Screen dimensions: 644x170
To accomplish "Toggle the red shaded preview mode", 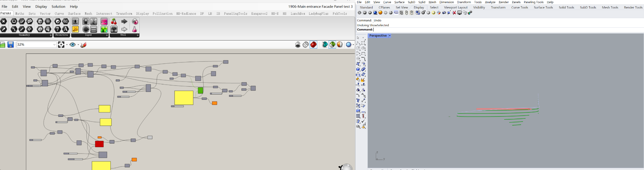I will [314, 45].
